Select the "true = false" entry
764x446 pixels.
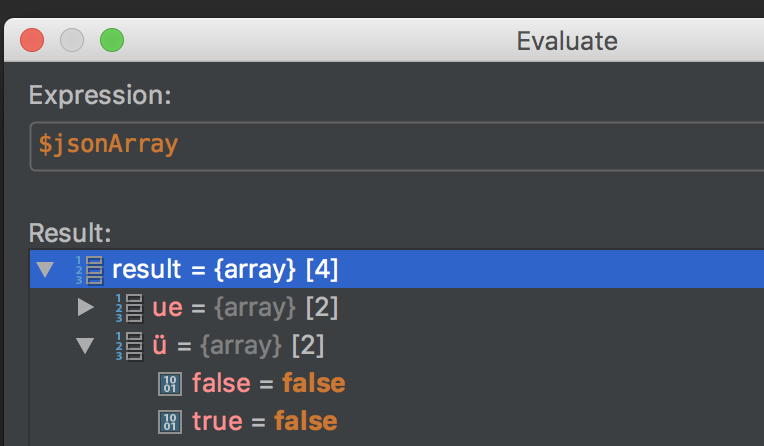click(264, 421)
